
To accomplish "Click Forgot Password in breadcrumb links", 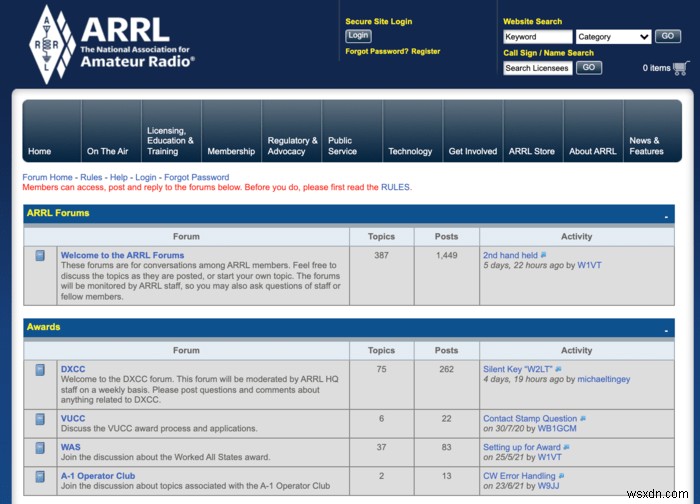I will pos(196,177).
